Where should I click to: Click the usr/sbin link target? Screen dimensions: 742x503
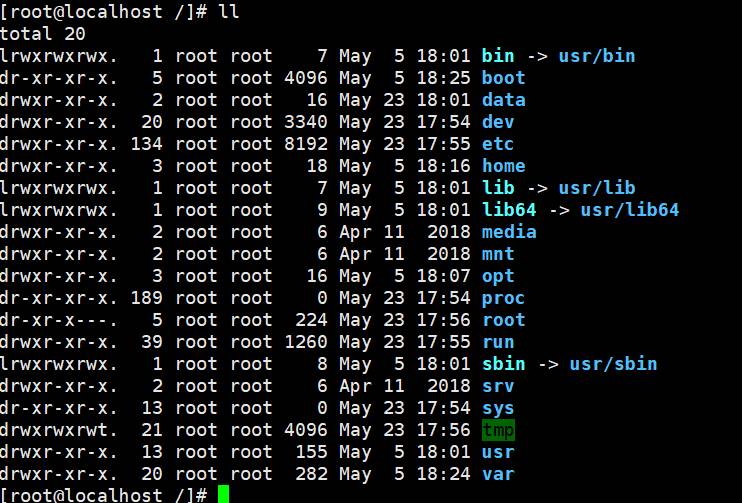pos(613,364)
